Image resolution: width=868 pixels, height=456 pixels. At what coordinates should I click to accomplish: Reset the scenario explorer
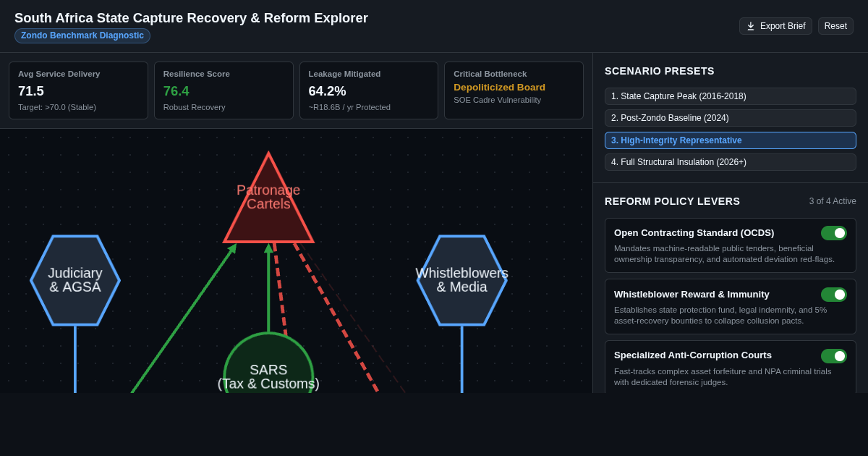pyautogui.click(x=835, y=26)
